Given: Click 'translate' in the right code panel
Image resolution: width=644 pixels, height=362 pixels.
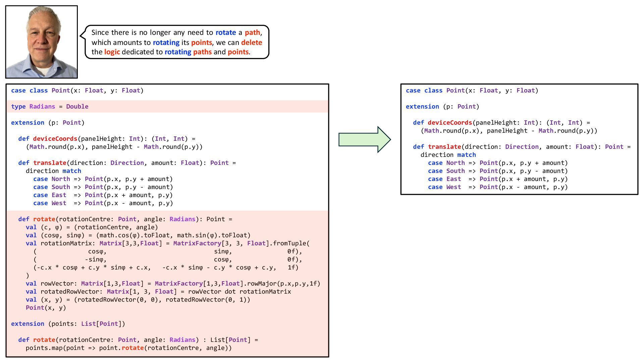Looking at the screenshot, I should click(x=444, y=147).
